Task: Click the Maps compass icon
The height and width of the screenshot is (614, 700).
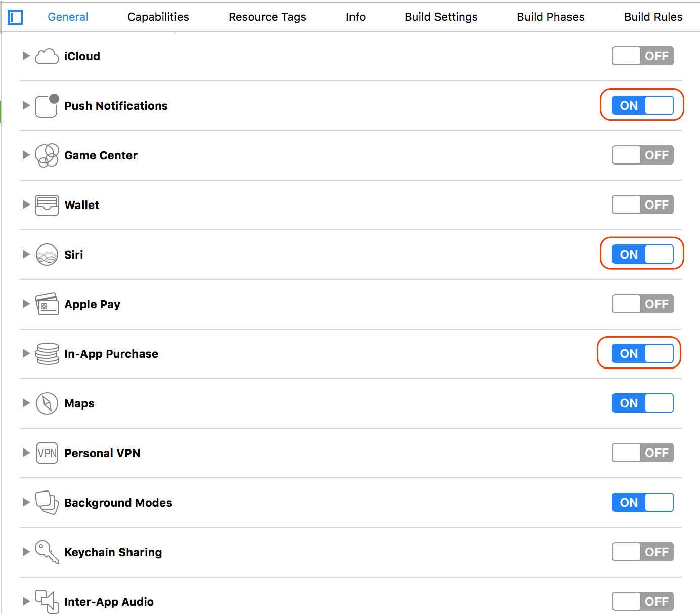Action: [x=47, y=403]
